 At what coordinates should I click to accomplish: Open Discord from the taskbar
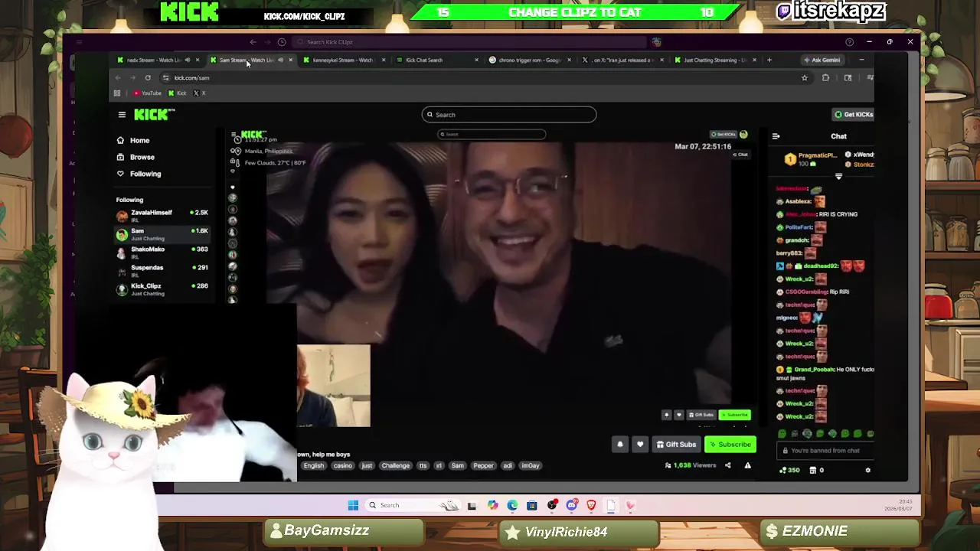click(x=572, y=505)
